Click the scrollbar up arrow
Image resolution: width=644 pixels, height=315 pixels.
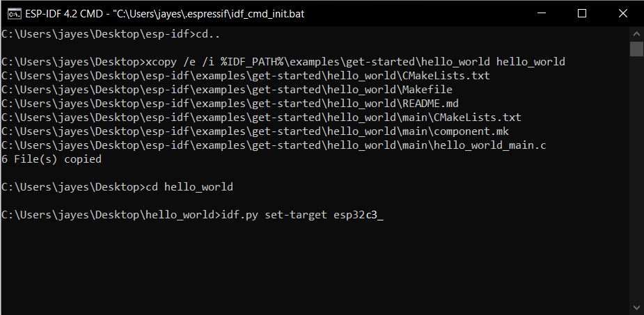coord(636,33)
